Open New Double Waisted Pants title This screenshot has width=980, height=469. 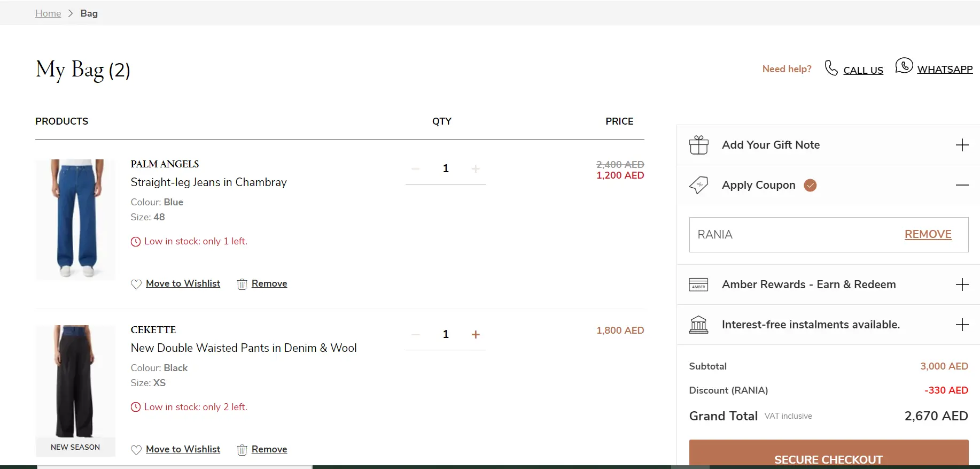tap(244, 348)
